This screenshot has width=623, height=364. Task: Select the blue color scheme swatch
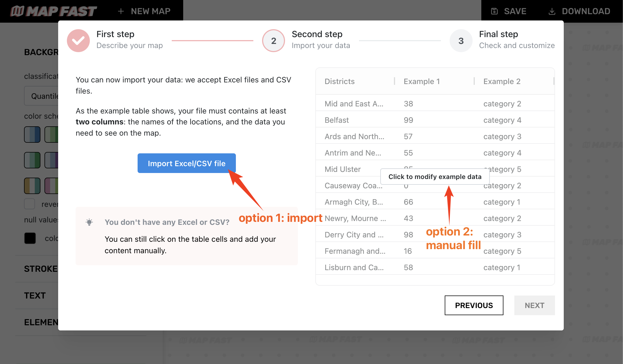point(32,135)
